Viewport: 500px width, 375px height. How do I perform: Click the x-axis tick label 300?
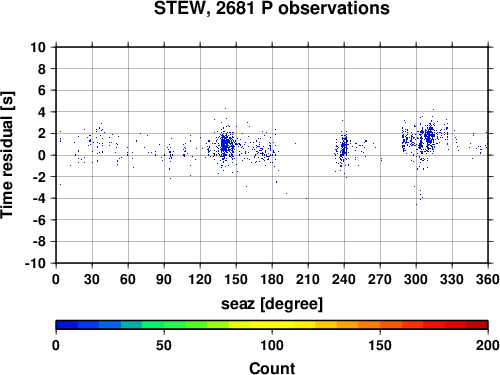pos(416,279)
